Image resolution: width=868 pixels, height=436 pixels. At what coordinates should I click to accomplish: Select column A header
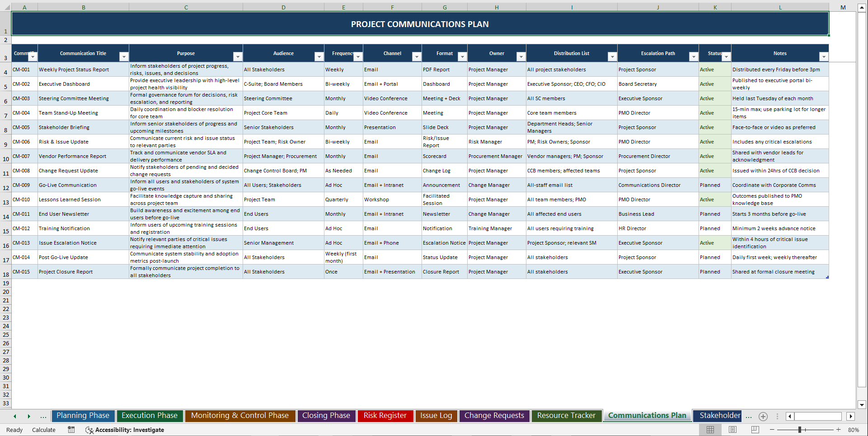pyautogui.click(x=24, y=7)
